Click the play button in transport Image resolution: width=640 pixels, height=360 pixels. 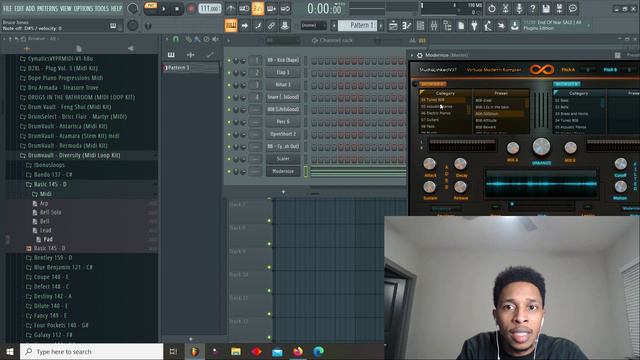[x=164, y=9]
